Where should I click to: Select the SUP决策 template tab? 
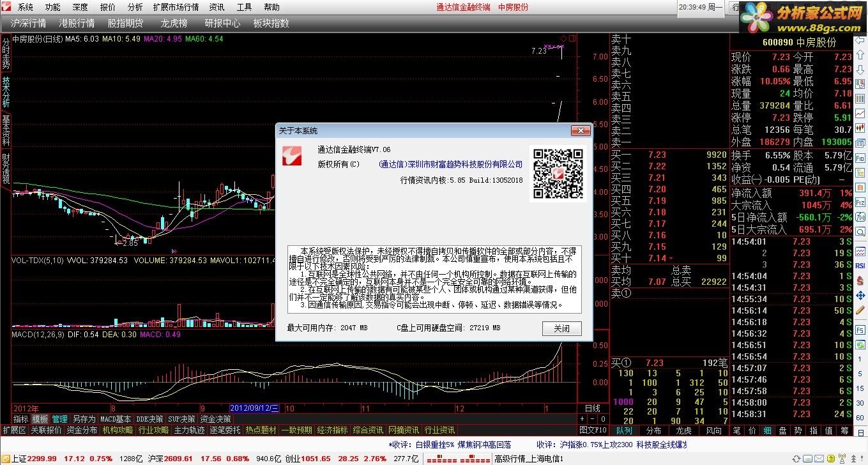181,419
